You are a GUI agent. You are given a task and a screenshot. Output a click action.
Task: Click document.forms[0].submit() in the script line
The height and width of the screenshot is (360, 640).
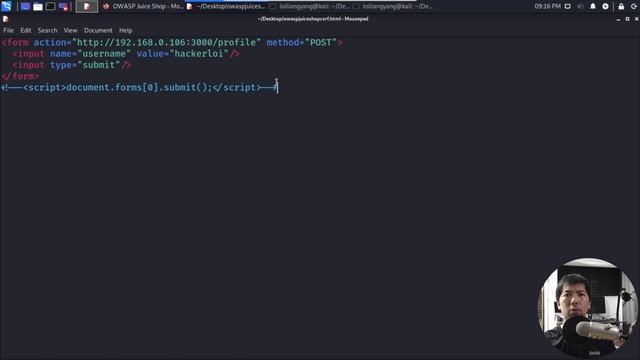[136, 88]
